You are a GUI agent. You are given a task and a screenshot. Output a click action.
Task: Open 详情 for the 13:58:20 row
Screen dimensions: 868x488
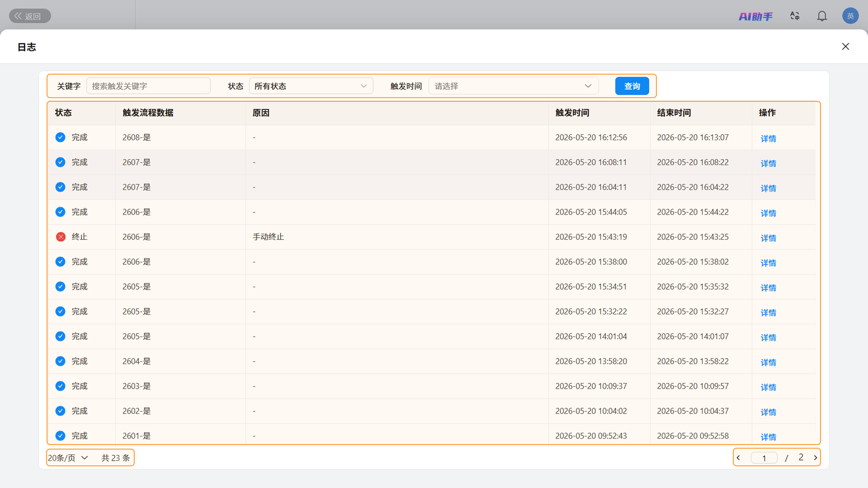[x=768, y=362]
